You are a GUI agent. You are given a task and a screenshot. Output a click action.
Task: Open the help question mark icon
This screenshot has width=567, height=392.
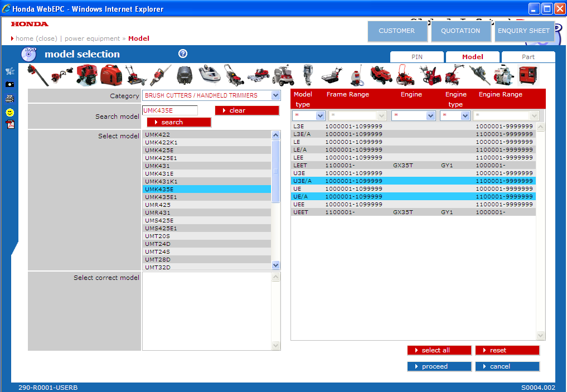[x=183, y=54]
